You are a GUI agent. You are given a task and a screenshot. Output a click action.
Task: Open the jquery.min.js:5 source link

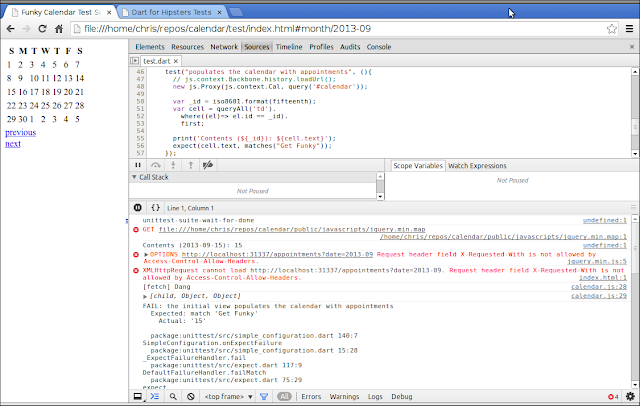pyautogui.click(x=596, y=262)
